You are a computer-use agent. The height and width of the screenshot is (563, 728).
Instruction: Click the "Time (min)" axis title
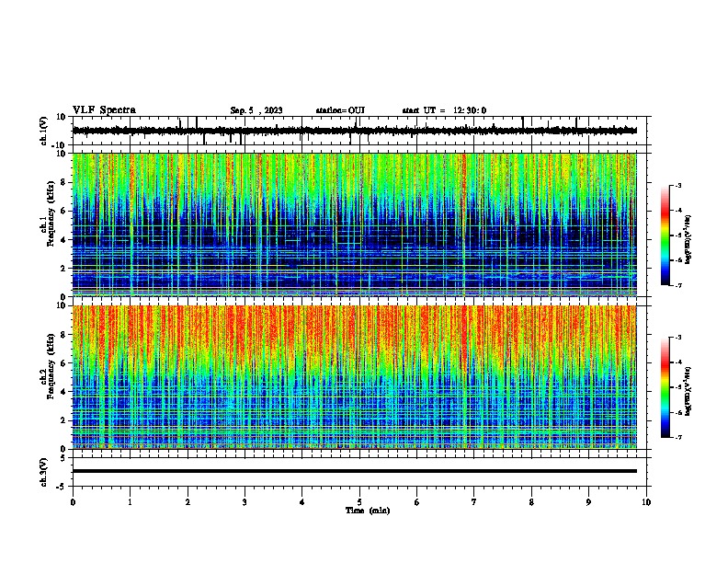(x=368, y=511)
